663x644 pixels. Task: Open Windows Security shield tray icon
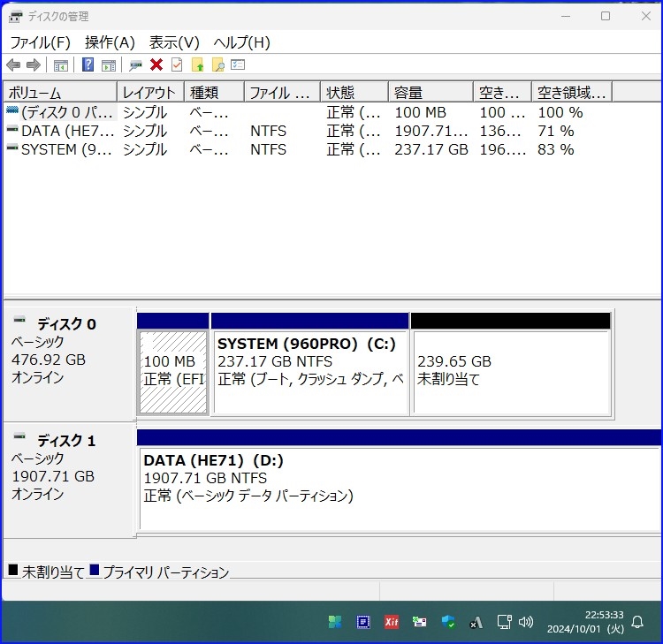tap(448, 622)
